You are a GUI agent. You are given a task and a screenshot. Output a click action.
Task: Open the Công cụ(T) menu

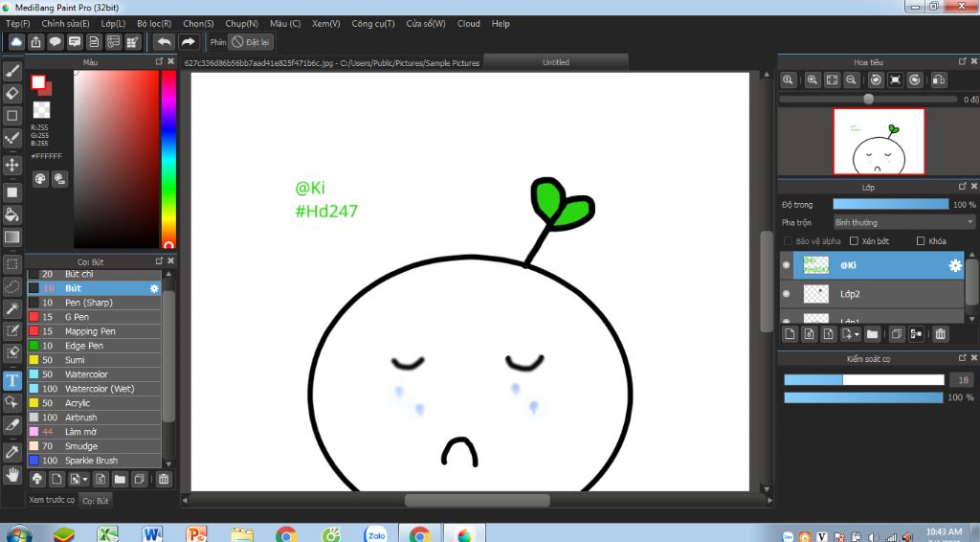(x=373, y=24)
